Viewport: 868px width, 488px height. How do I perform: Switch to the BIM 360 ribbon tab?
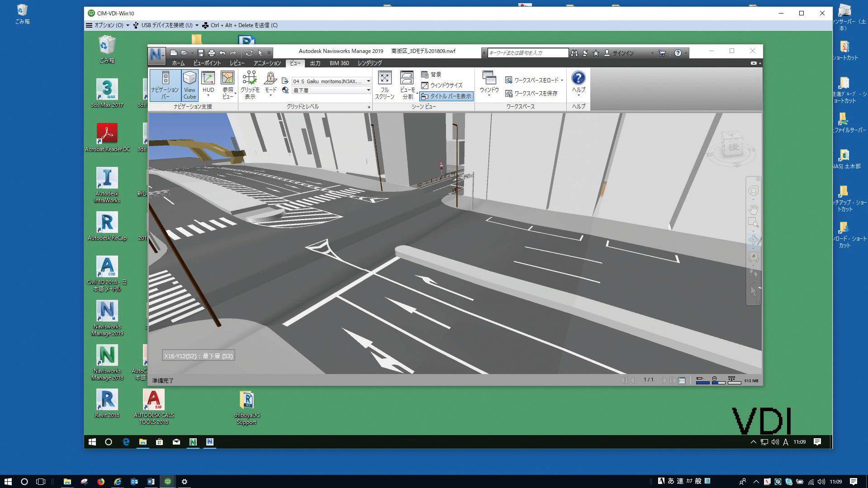point(339,63)
